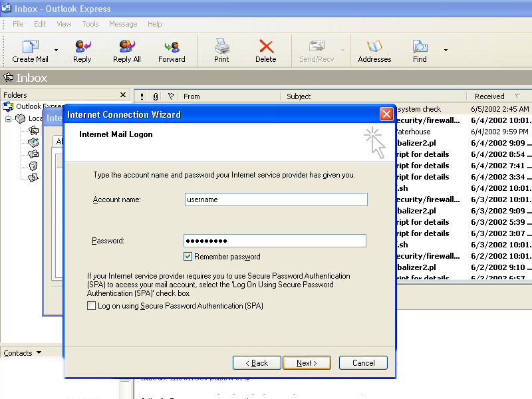The width and height of the screenshot is (532, 399).
Task: Open the Addresses book icon
Action: point(374,47)
